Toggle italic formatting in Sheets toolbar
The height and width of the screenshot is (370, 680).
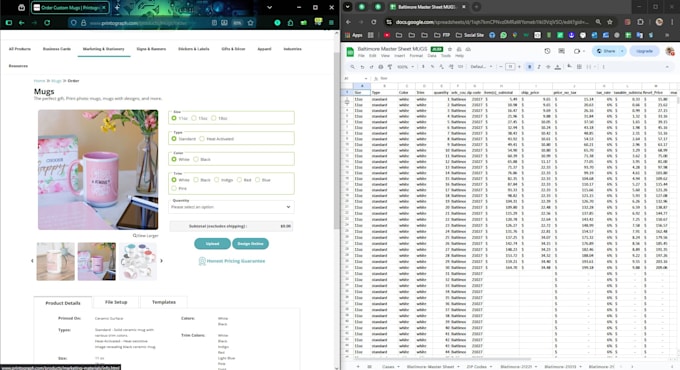[x=539, y=67]
